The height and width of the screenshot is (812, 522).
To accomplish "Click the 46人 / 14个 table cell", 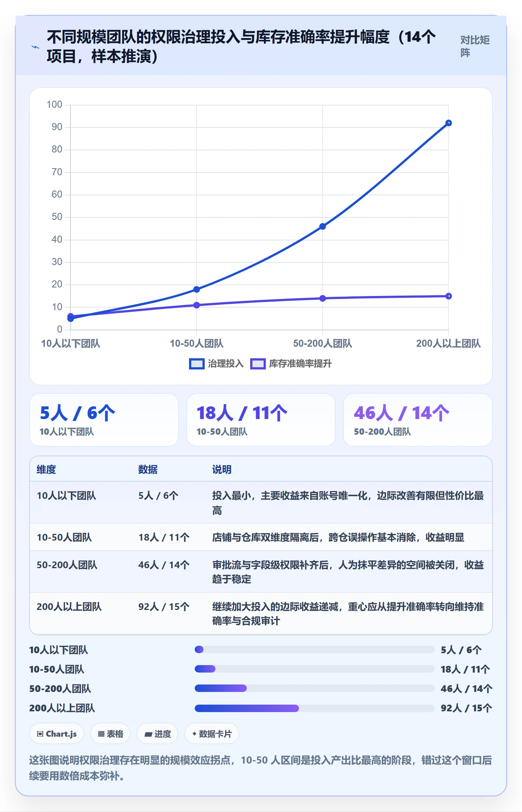I will (x=164, y=565).
